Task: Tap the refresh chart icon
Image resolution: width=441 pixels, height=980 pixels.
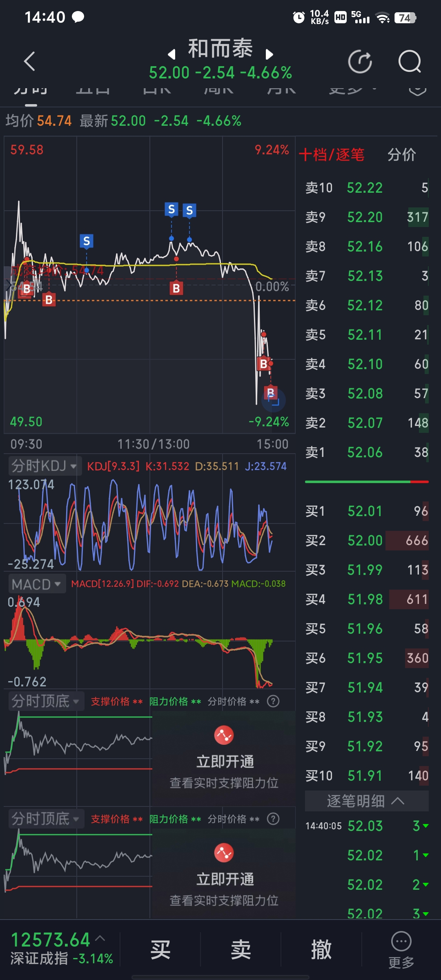Action: 360,62
